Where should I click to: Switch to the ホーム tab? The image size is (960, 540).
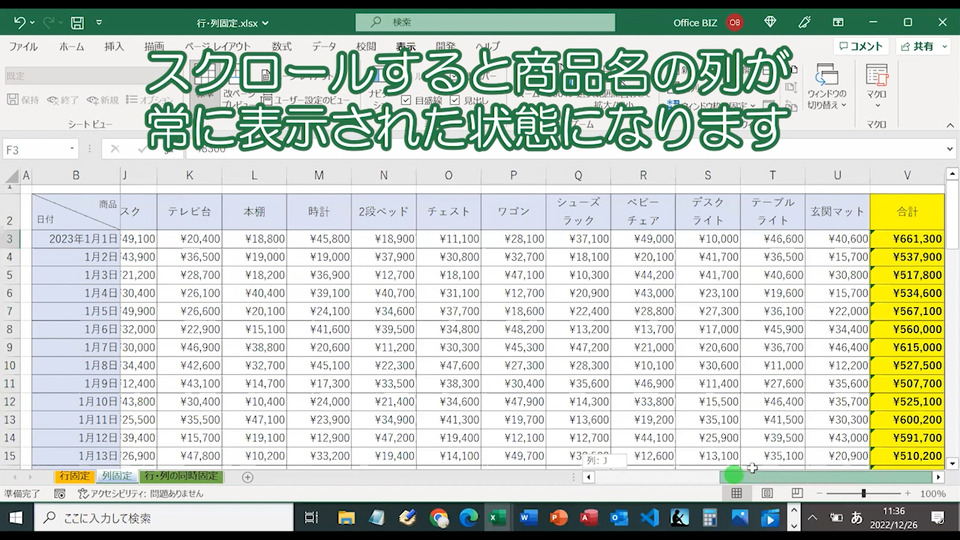point(72,47)
